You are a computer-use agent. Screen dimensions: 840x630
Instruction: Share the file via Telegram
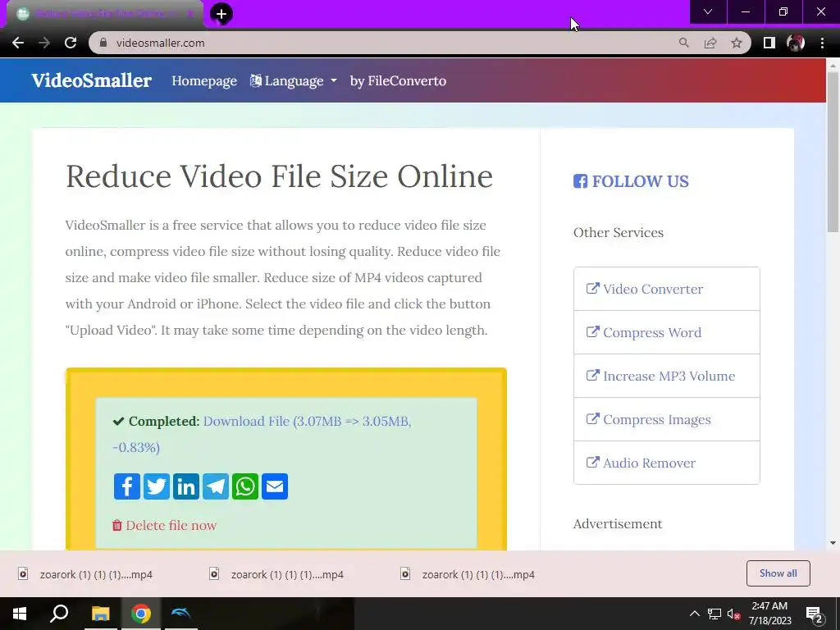[x=216, y=486]
